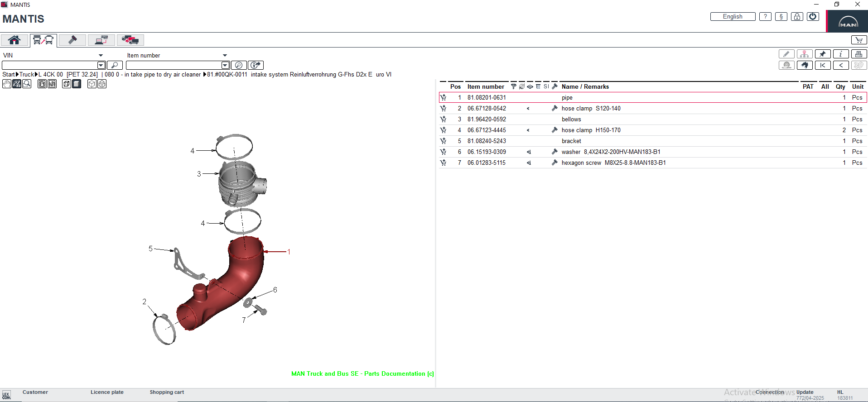This screenshot has width=868, height=402.
Task: Toggle the 3D rotate tool
Action: [x=17, y=84]
